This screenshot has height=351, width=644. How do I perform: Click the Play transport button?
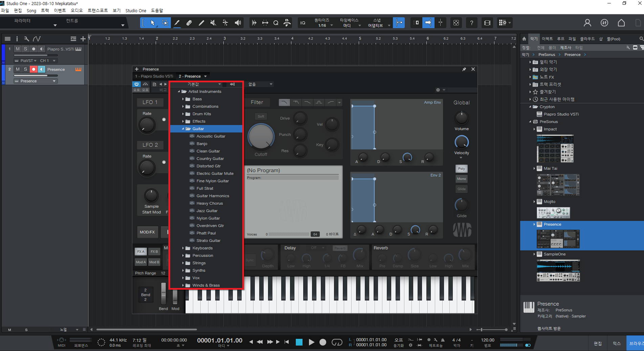tap(312, 342)
